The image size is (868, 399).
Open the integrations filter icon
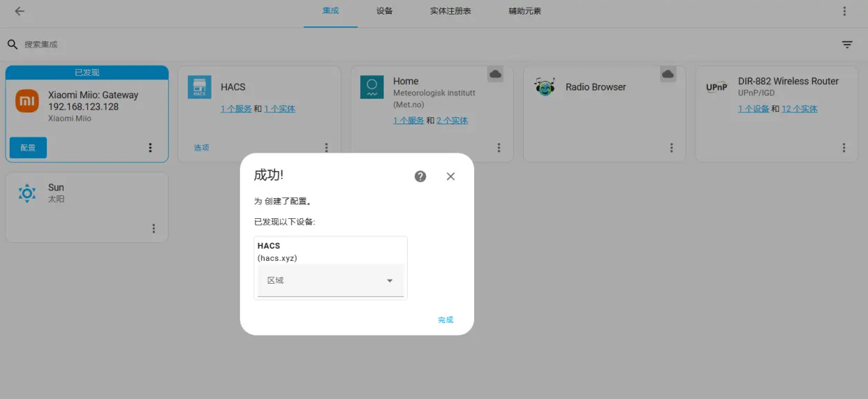pos(847,44)
